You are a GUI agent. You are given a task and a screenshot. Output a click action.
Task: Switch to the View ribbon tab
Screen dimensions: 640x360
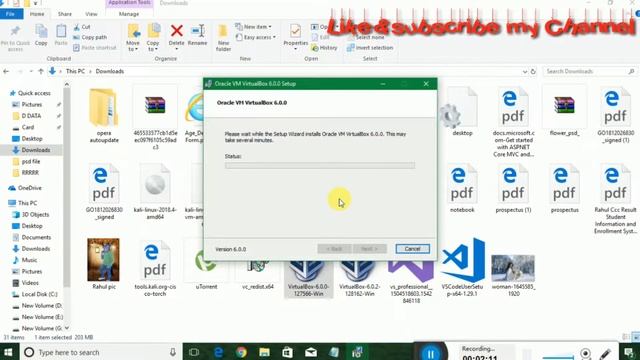click(x=91, y=14)
